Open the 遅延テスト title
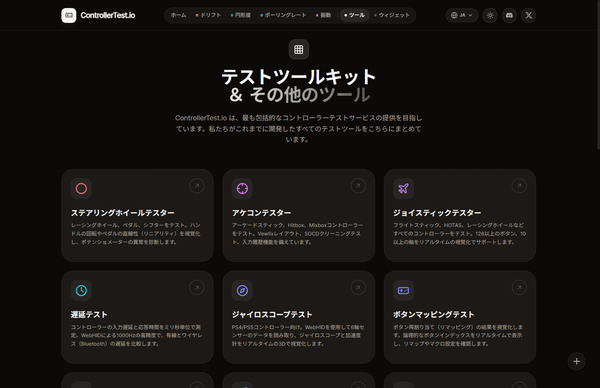This screenshot has height=388, width=600. coord(89,315)
